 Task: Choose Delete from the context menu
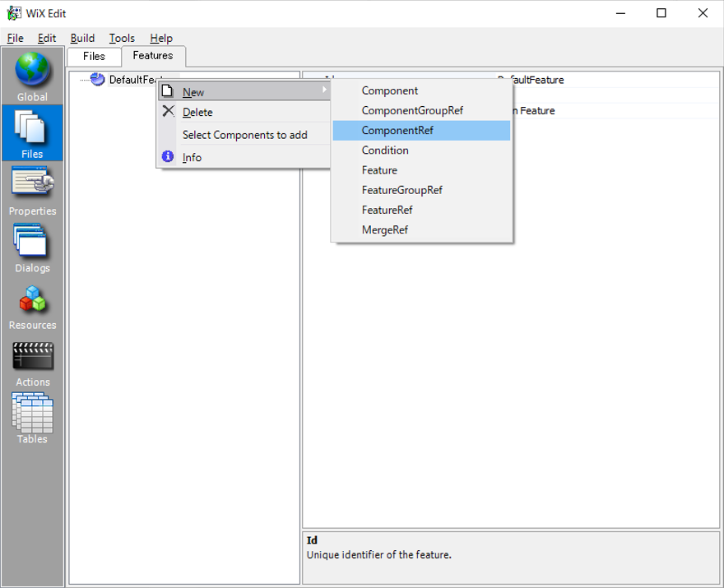click(244, 112)
